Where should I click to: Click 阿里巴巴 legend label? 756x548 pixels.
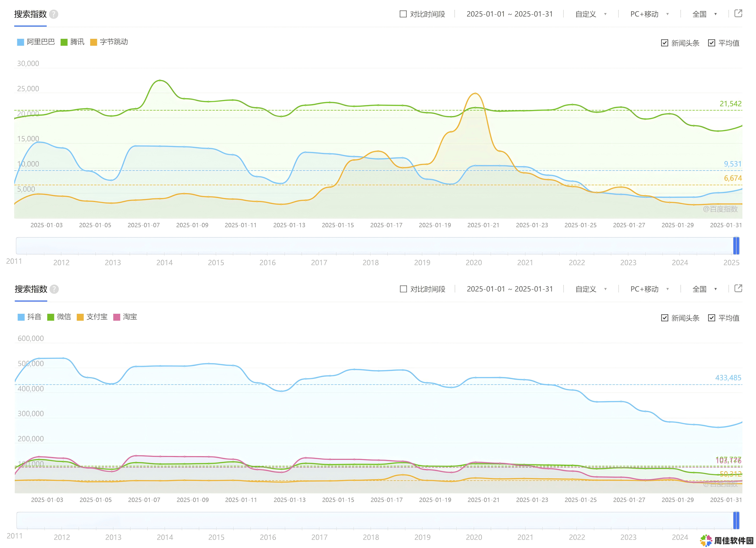[41, 42]
